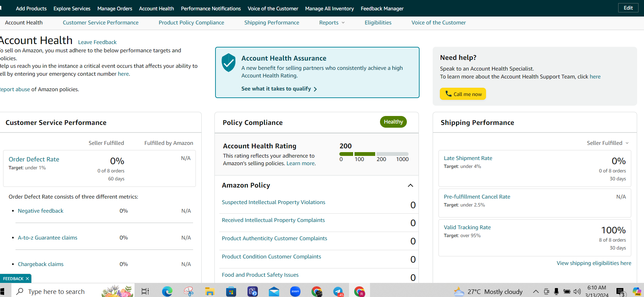Click the search magnifier icon on taskbar
The width and height of the screenshot is (644, 297).
20,291
